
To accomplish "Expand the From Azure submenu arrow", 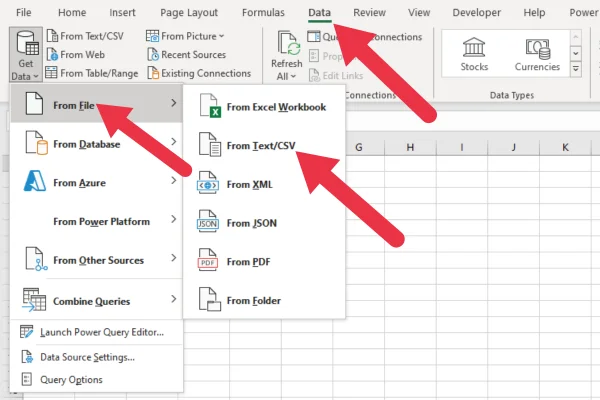I will coord(174,180).
